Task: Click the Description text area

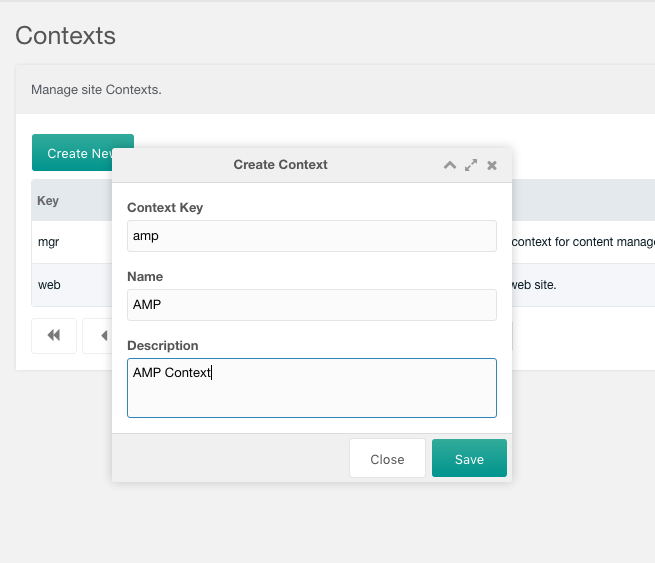Action: pyautogui.click(x=312, y=388)
